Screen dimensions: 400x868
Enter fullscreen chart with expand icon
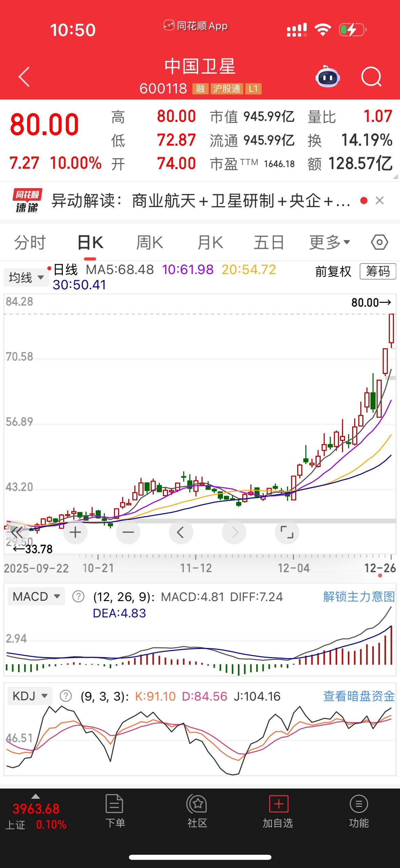click(x=287, y=532)
